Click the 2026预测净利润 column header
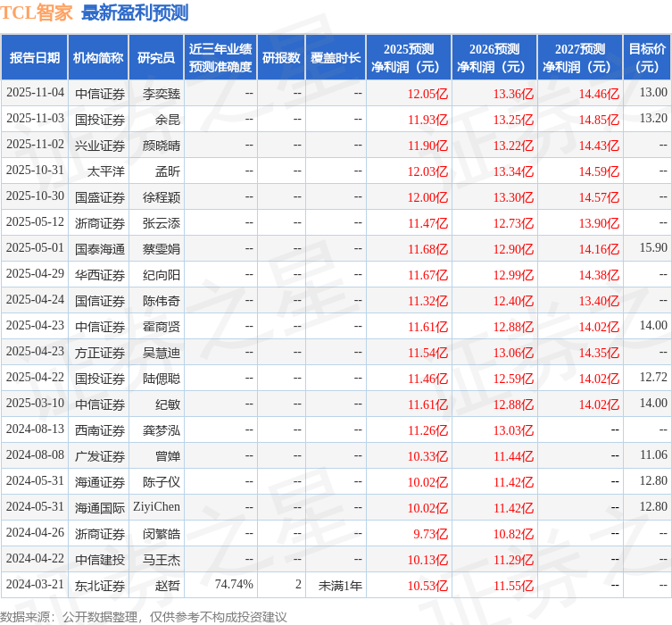Image resolution: width=672 pixels, height=625 pixels. [494, 58]
